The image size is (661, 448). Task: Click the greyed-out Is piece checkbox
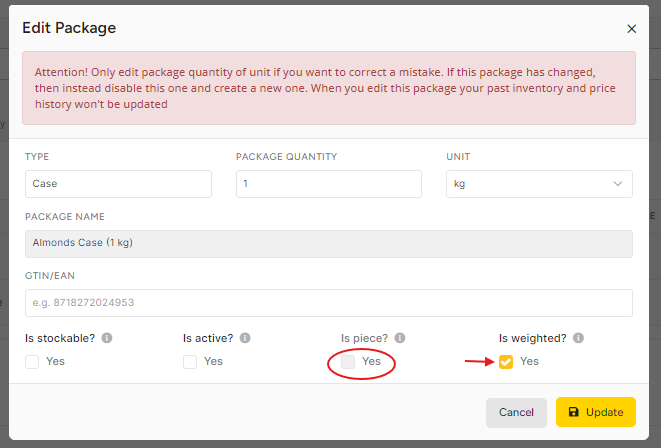click(348, 362)
